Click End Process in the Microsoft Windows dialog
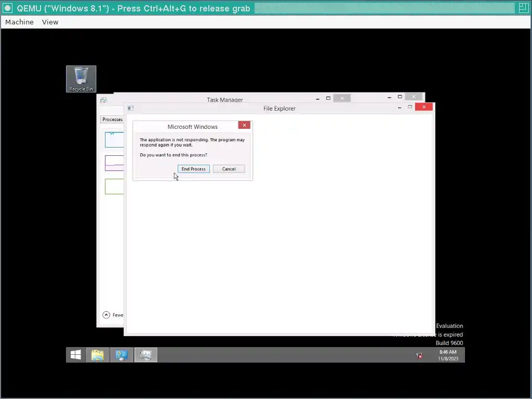532x399 pixels. click(x=193, y=169)
